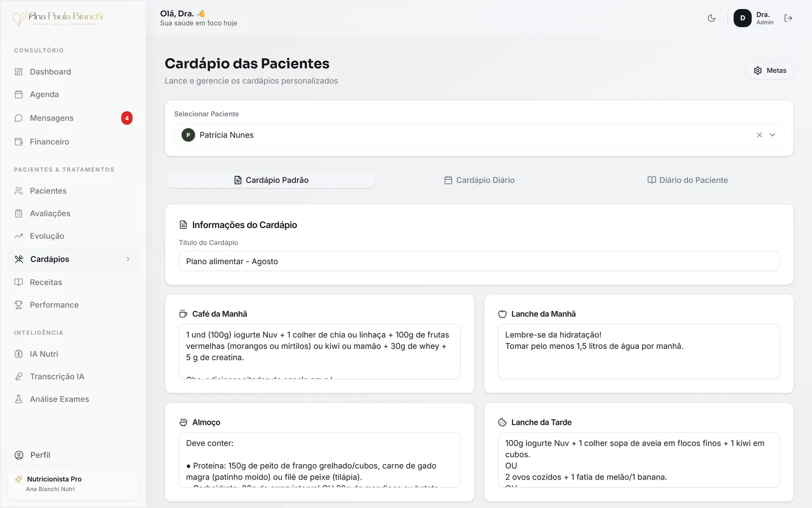Click the logout arrow icon
Viewport: 812px width, 508px height.
pos(788,18)
